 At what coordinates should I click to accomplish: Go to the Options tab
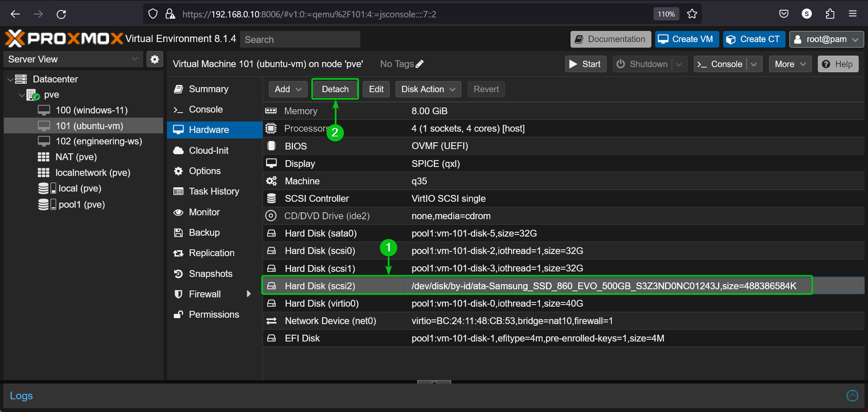coord(215,171)
